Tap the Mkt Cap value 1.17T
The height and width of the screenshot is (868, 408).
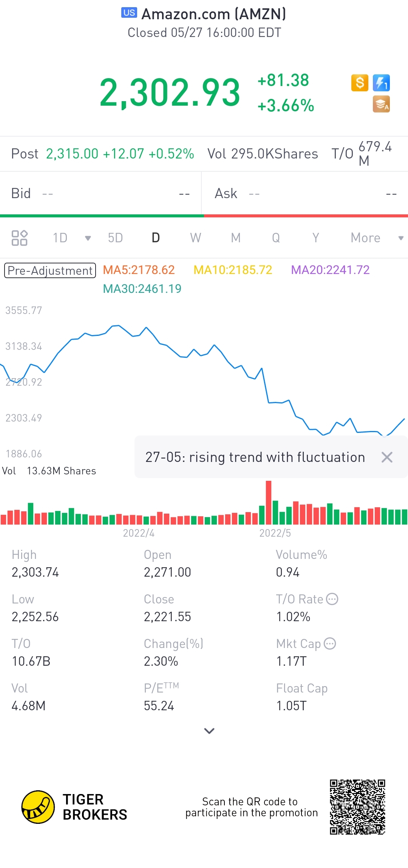click(291, 661)
